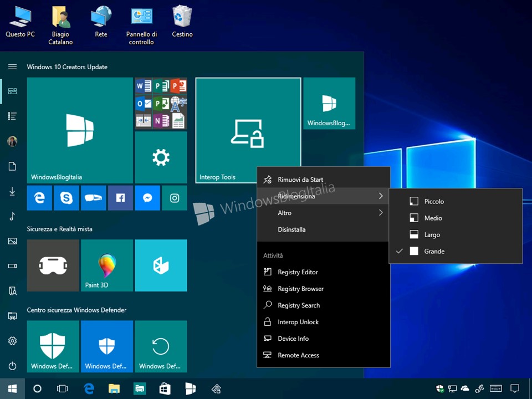
Task: Open Windows Defender tray shield icon
Action: (x=439, y=388)
